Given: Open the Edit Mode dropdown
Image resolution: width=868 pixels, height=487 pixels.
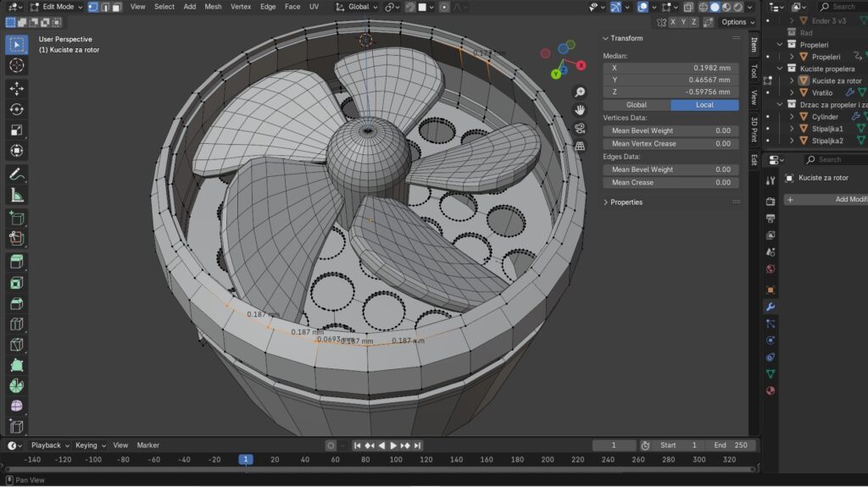Looking at the screenshot, I should point(55,7).
